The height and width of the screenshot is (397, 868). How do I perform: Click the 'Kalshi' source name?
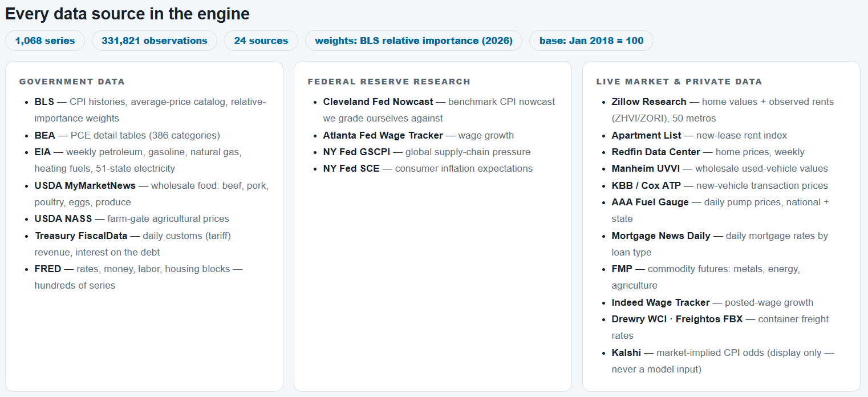[626, 353]
